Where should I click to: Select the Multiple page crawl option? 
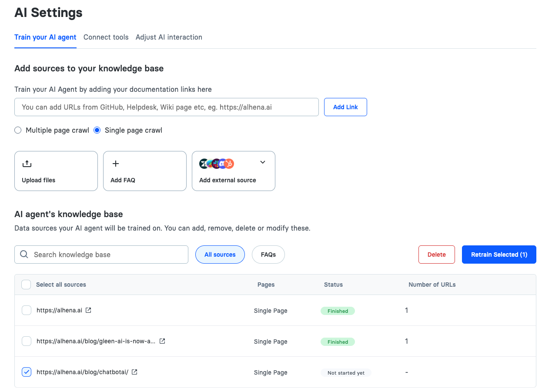click(x=18, y=130)
